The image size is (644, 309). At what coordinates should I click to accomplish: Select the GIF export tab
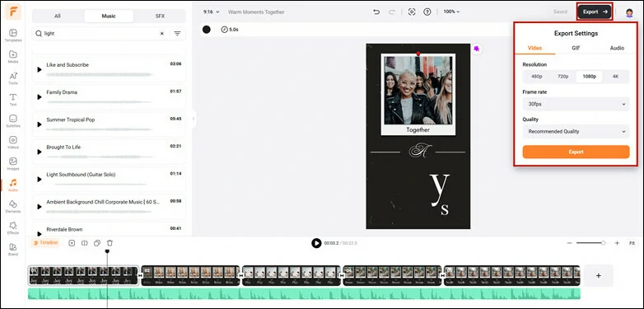tap(576, 48)
